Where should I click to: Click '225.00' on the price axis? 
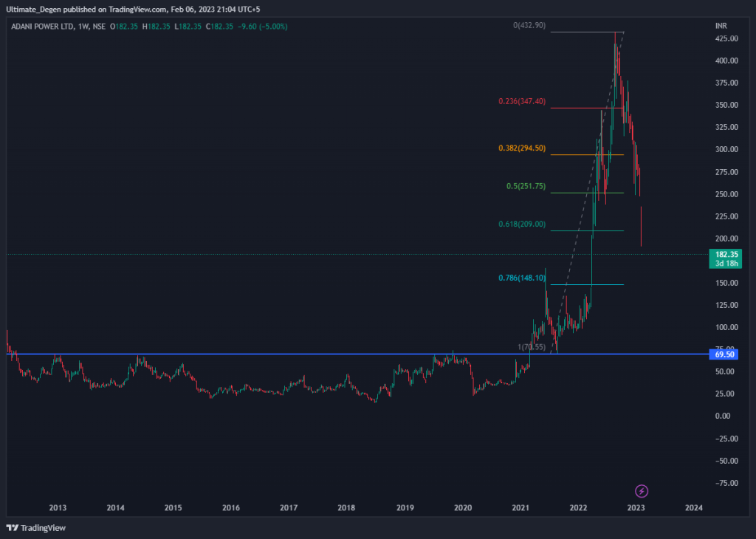[726, 216]
